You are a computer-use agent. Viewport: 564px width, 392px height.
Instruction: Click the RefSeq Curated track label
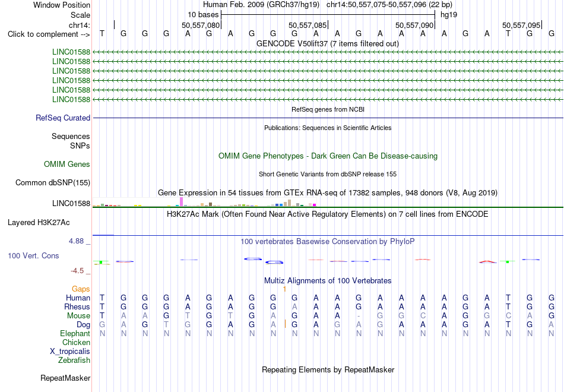63,118
